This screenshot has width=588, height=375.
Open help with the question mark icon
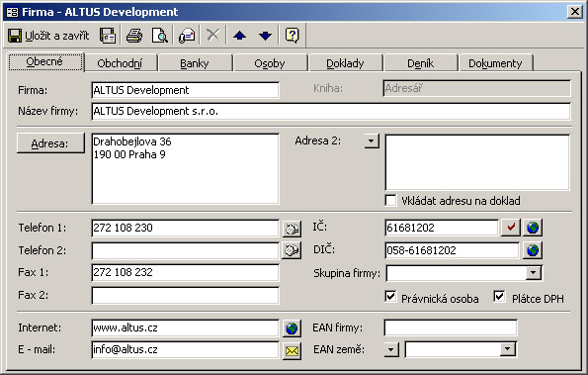coord(293,36)
